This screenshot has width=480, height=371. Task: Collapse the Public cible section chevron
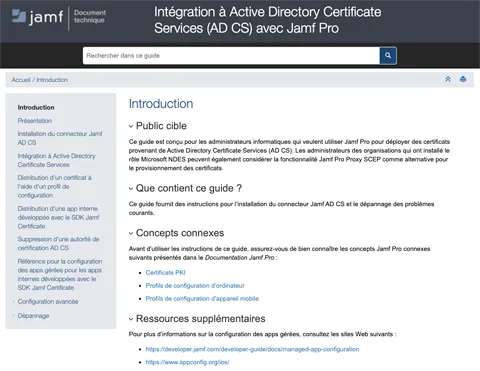click(131, 126)
